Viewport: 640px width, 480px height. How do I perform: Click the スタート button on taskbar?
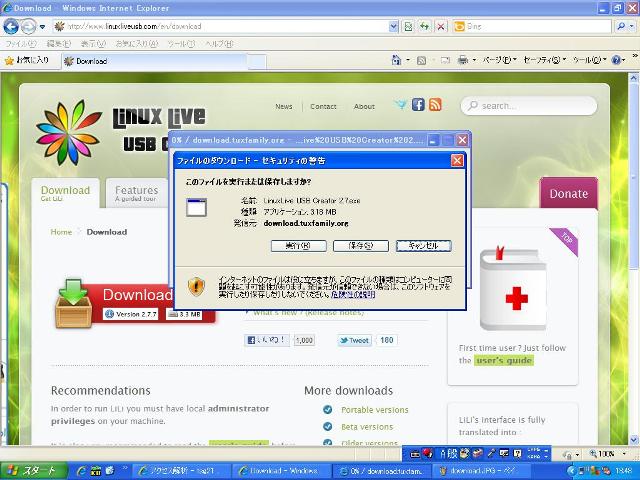click(x=32, y=470)
